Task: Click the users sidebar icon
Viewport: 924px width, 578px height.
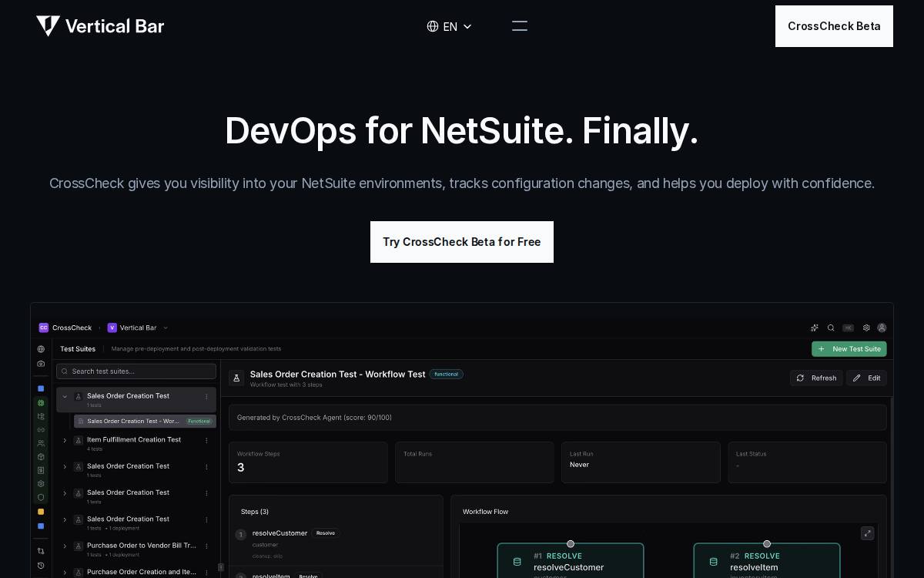Action: point(41,444)
